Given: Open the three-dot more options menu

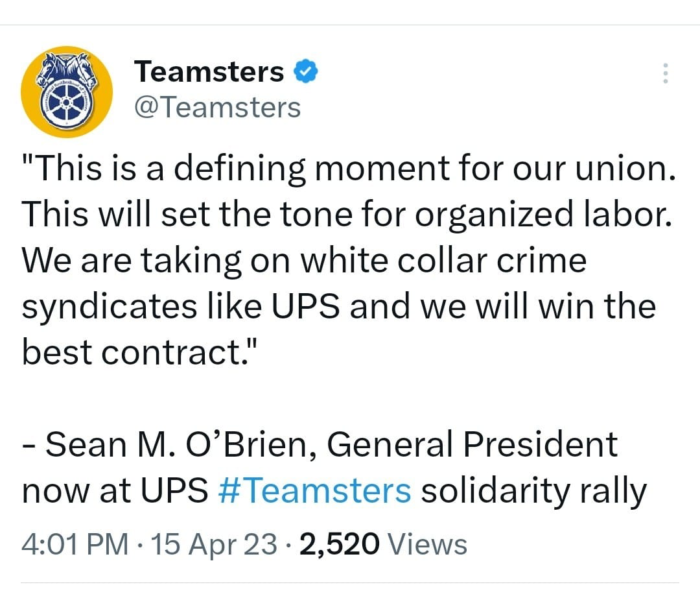Looking at the screenshot, I should (665, 73).
